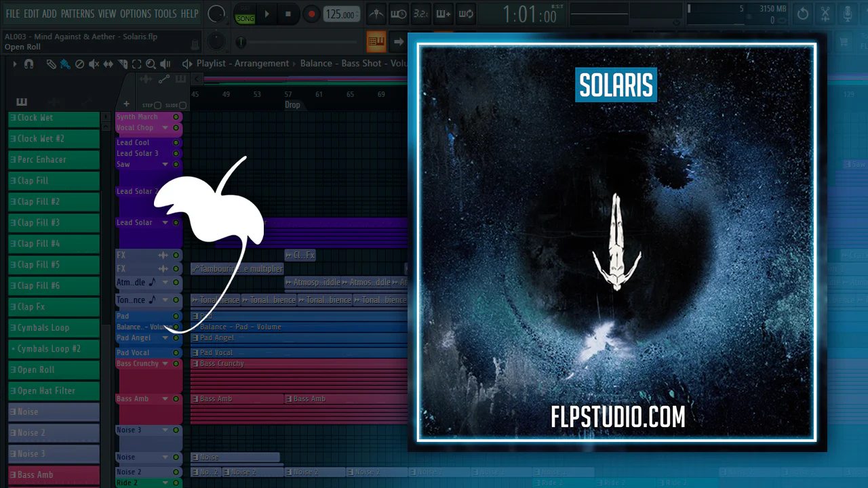Viewport: 868px width, 488px height.
Task: Adjust the main volume knob
Action: tap(216, 14)
